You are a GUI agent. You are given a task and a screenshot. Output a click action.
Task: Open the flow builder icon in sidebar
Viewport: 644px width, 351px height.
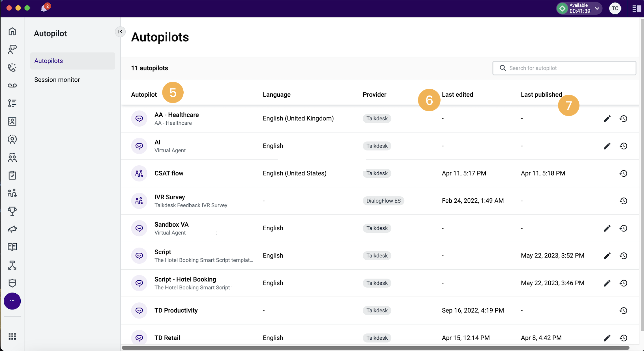12,265
